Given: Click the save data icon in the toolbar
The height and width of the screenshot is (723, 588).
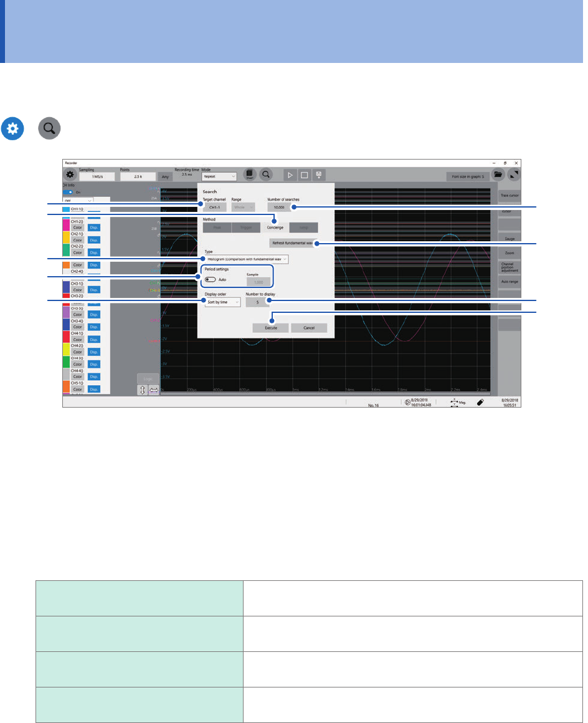Looking at the screenshot, I should 319,175.
